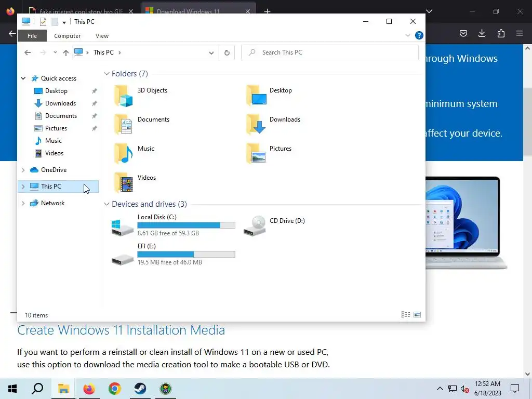Open the Videos folder in Folders section
532x399 pixels.
[x=135, y=183]
